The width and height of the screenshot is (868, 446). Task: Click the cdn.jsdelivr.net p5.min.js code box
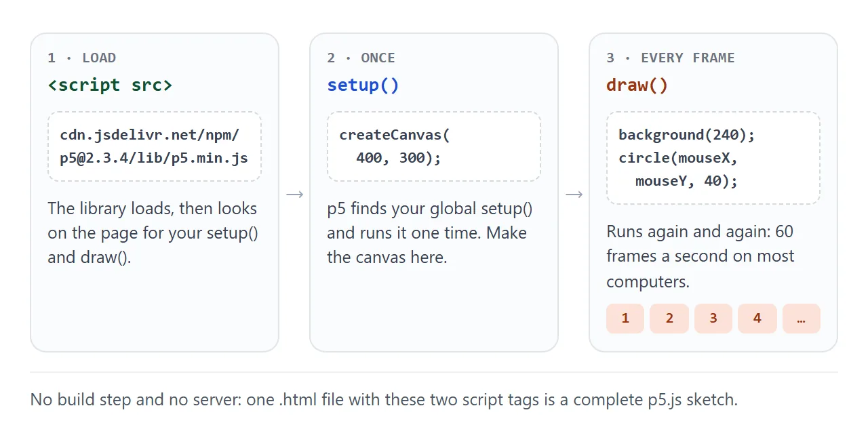click(x=155, y=146)
